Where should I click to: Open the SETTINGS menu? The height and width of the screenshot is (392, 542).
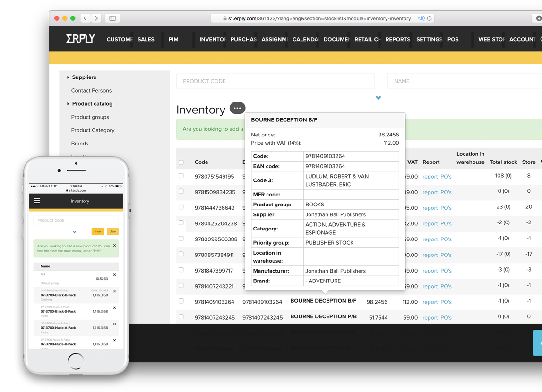429,39
